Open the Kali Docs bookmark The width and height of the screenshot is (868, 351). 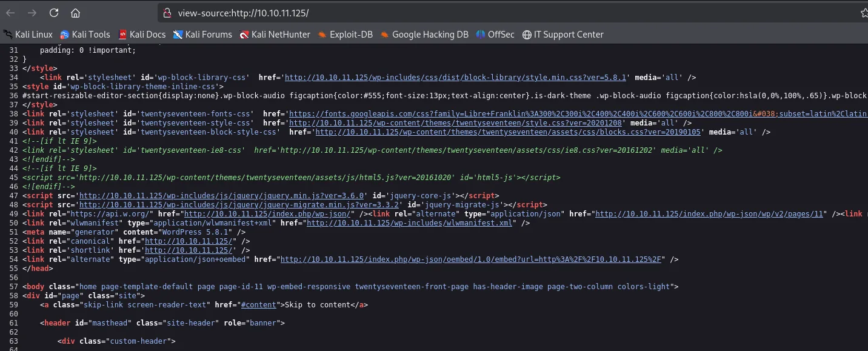tap(142, 35)
